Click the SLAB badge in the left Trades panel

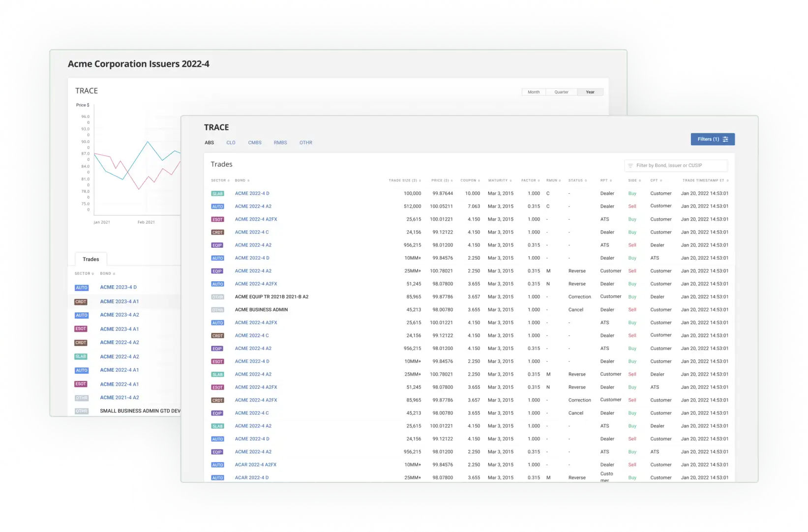81,356
